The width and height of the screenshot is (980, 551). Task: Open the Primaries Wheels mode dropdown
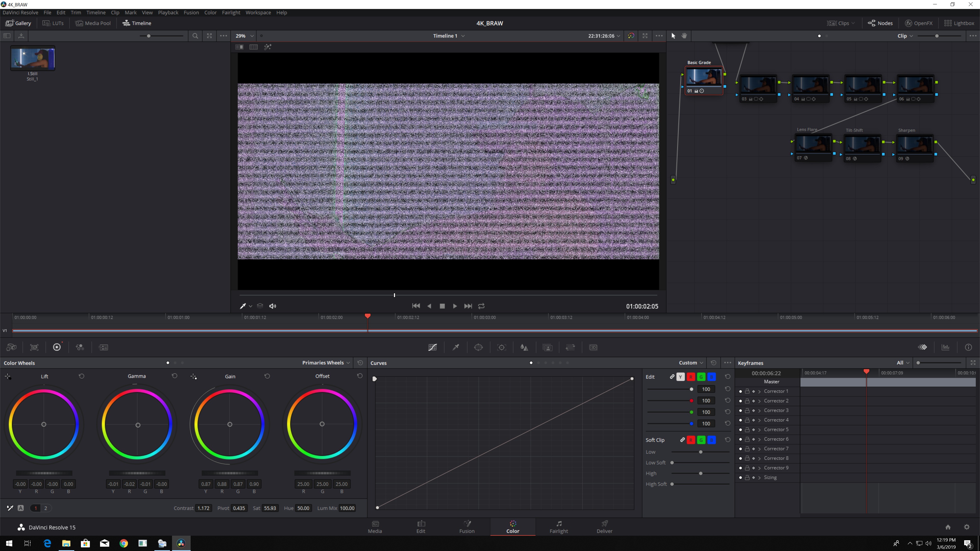pos(326,363)
